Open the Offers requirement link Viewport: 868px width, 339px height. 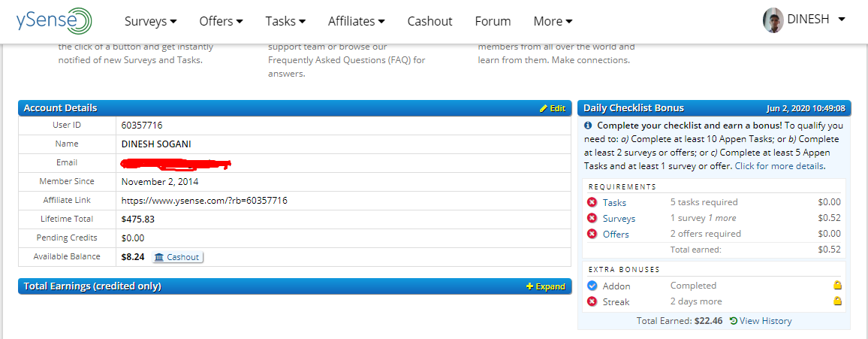point(616,235)
